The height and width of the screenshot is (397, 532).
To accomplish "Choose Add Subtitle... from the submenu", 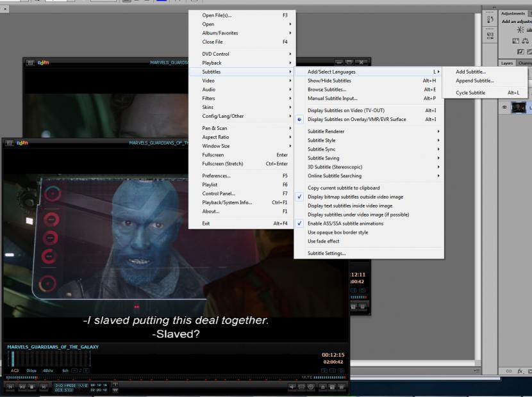I will point(470,72).
